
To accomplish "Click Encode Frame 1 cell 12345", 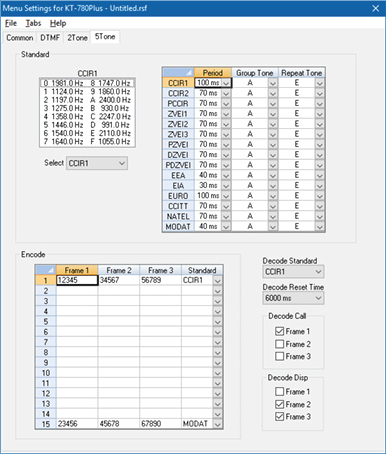I will pos(77,280).
